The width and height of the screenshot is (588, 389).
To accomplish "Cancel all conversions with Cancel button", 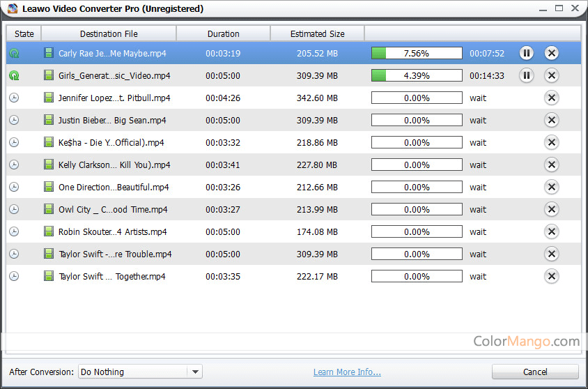I will point(535,372).
